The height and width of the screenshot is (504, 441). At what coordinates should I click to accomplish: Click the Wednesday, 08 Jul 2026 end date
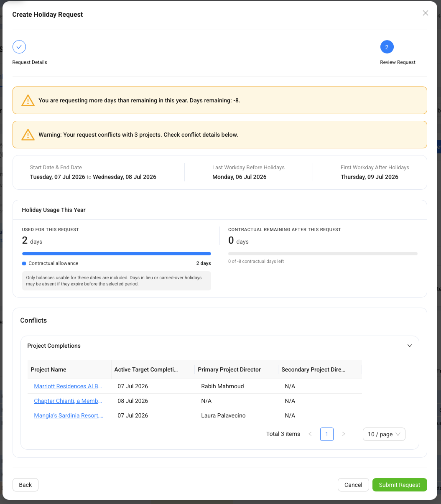[125, 177]
